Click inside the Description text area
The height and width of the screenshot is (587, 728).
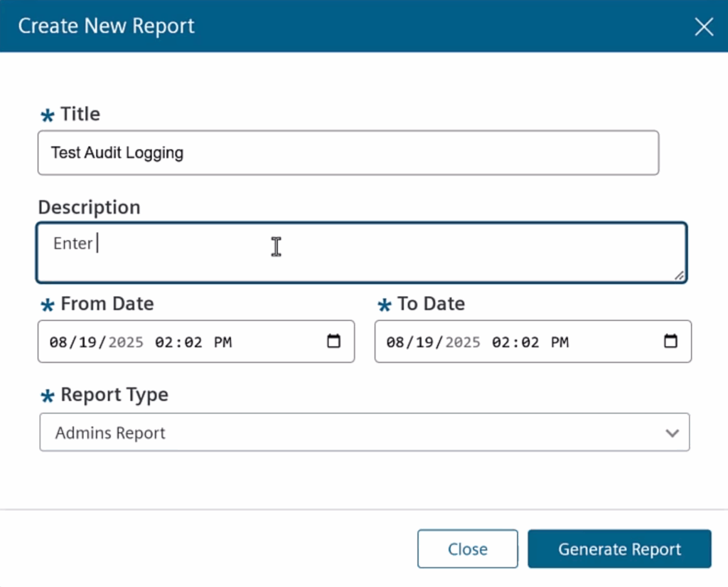tap(361, 253)
